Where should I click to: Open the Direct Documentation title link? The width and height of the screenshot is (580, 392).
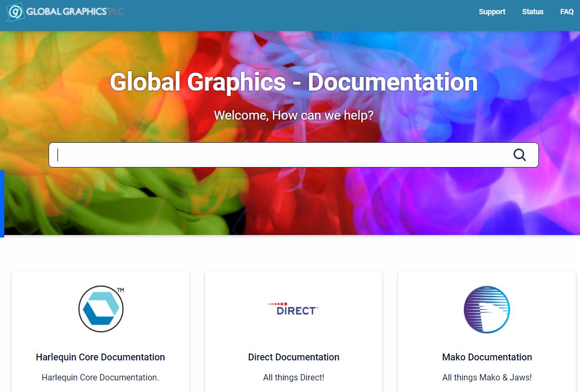(x=294, y=357)
